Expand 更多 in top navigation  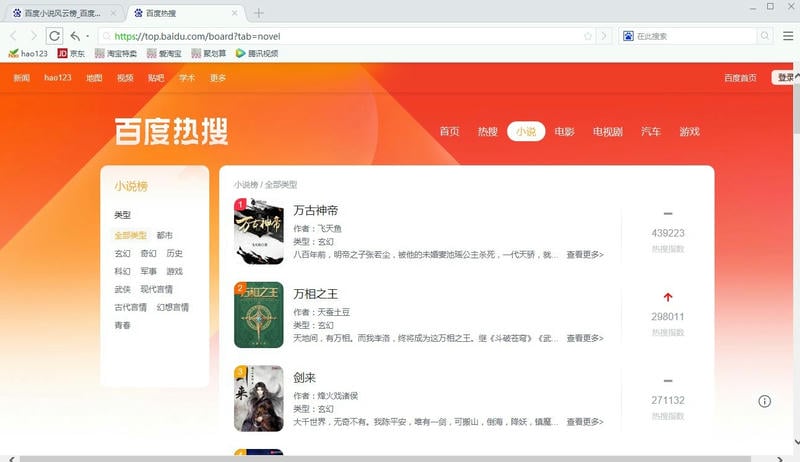tap(218, 78)
